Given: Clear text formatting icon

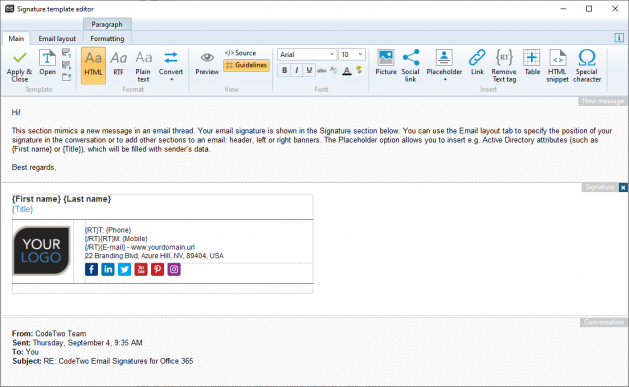Looking at the screenshot, I should click(334, 71).
